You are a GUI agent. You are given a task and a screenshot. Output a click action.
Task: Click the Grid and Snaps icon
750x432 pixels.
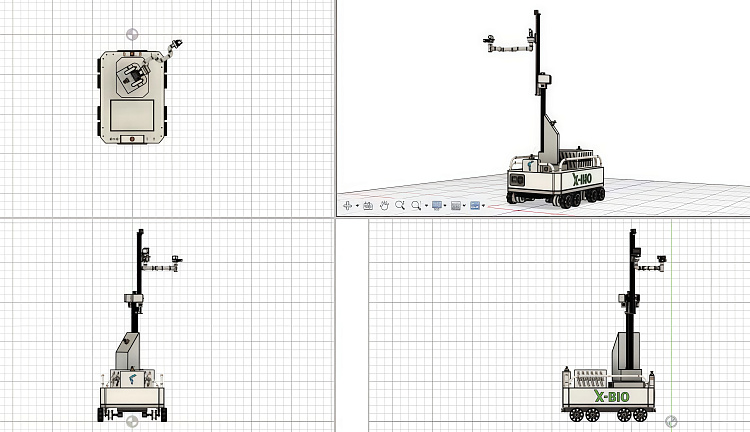point(455,205)
